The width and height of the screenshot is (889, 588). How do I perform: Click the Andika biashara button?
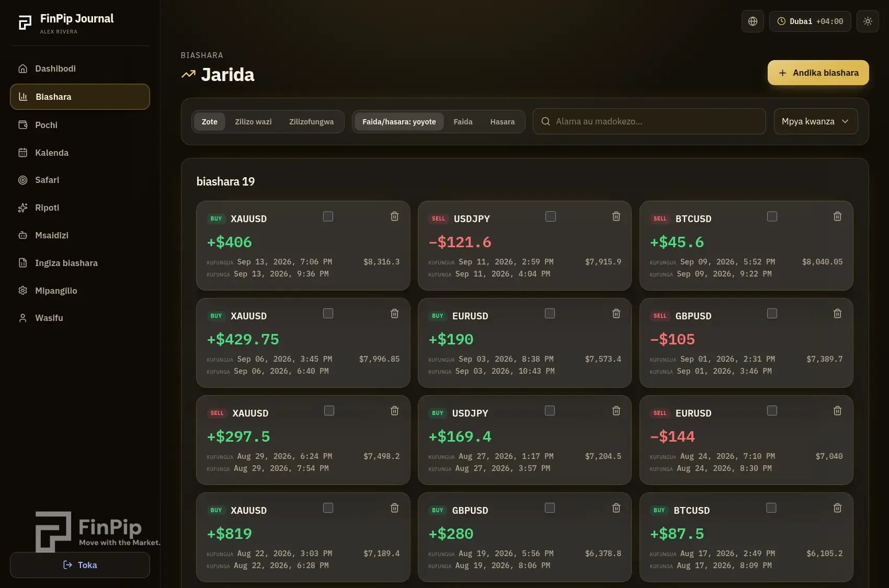[818, 73]
